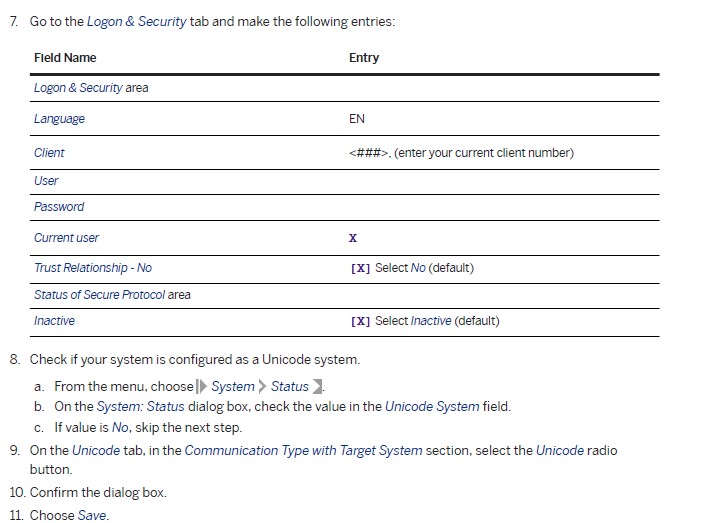The height and width of the screenshot is (523, 728).
Task: Click the Entry column header
Action: [x=364, y=58]
